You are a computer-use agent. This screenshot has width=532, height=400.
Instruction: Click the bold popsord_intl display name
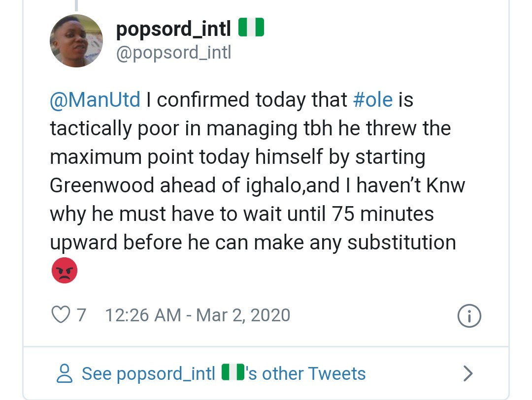173,28
